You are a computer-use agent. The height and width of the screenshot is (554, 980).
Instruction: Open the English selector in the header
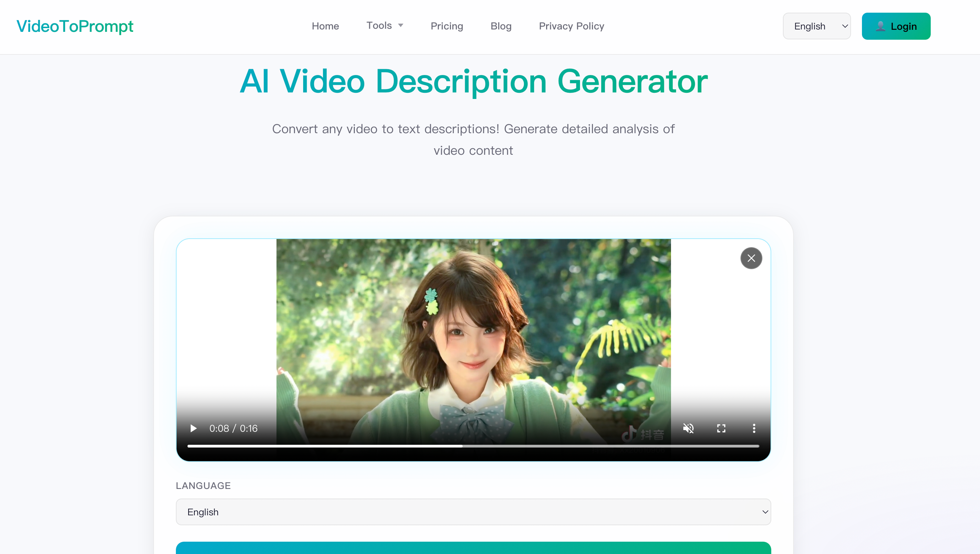(816, 26)
